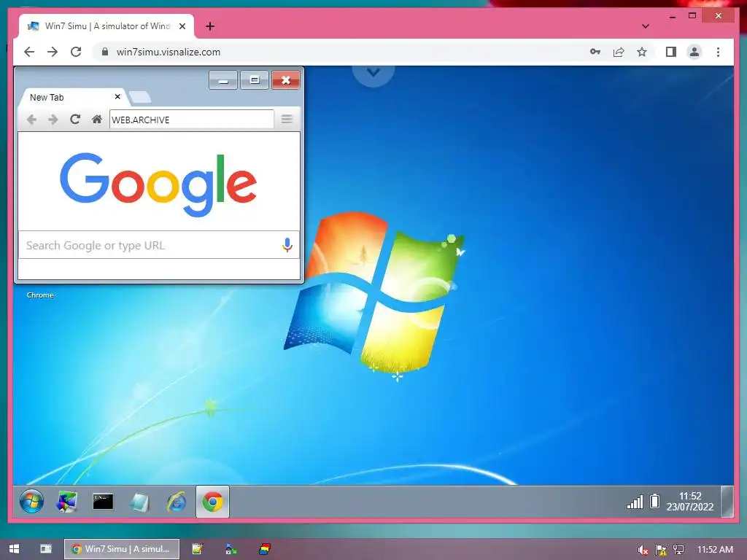The width and height of the screenshot is (747, 560).
Task: Click the colorful blocks icon in host taskbar
Action: pyautogui.click(x=265, y=550)
